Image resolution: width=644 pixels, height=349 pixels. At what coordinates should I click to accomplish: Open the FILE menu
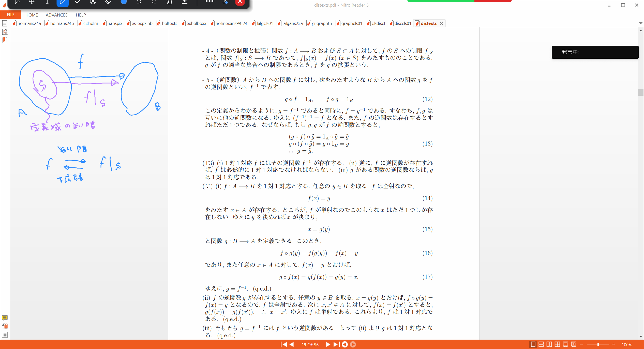(10, 15)
